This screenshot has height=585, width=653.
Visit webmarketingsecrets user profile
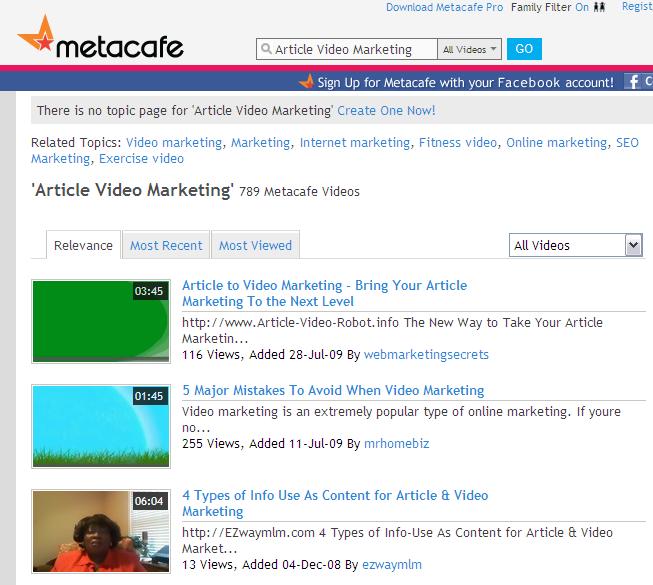point(426,354)
